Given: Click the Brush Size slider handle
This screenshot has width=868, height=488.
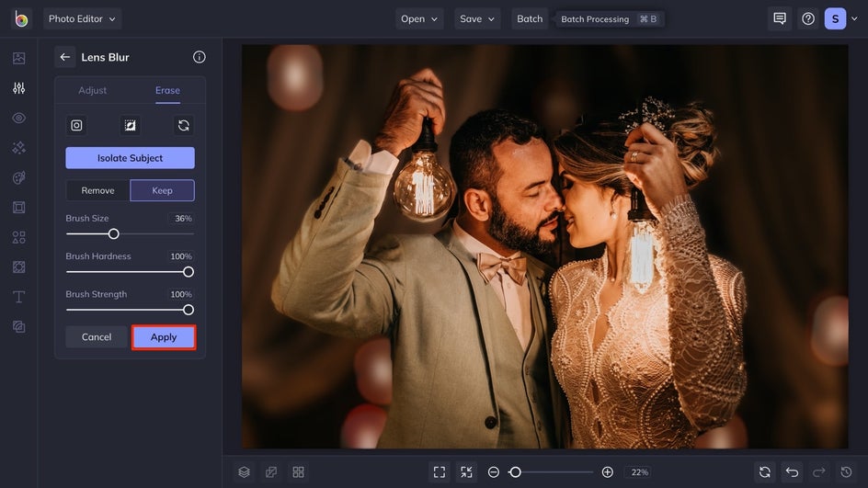Looking at the screenshot, I should (x=113, y=234).
